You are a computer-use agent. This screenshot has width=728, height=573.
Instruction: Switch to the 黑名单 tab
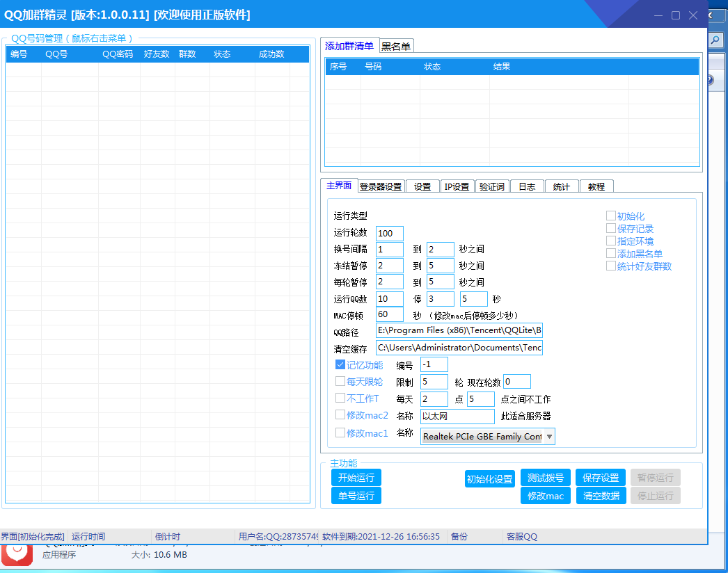click(x=396, y=47)
